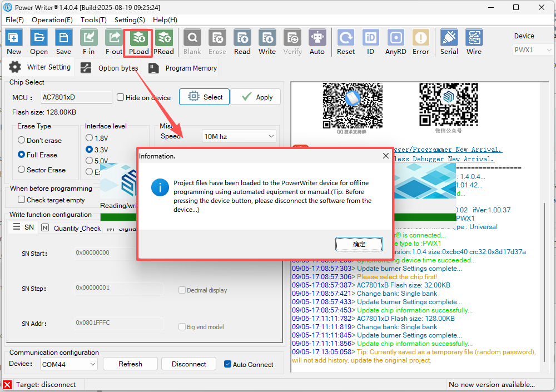
Task: Open the Help(H) menu
Action: coord(165,20)
